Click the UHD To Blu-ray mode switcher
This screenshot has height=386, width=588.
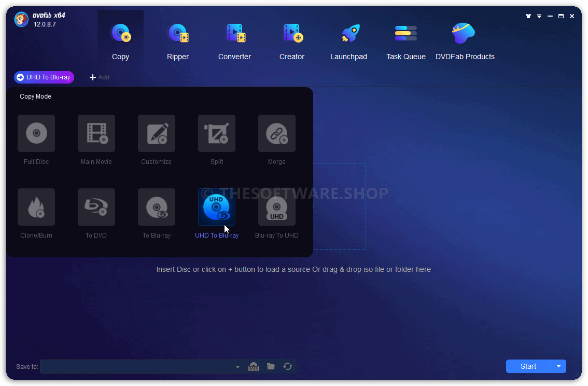click(44, 77)
